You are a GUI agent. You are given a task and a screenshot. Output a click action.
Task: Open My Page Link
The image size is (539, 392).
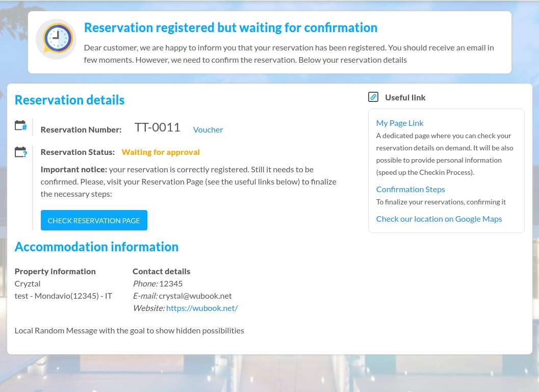point(400,123)
